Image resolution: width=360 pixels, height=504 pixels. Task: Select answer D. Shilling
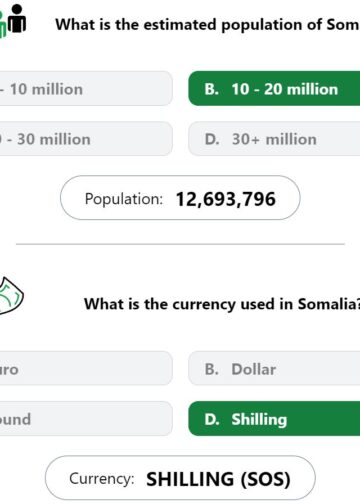pyautogui.click(x=274, y=419)
